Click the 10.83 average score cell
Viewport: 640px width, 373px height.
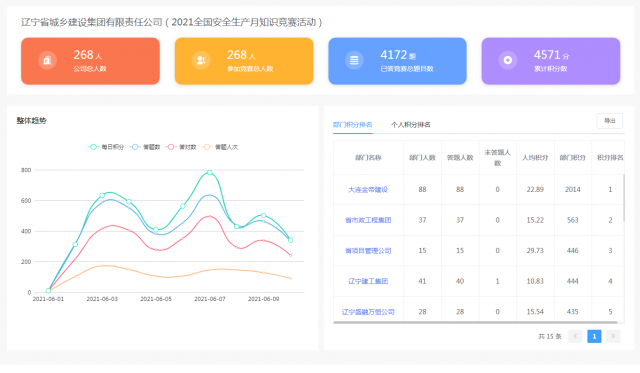535,281
